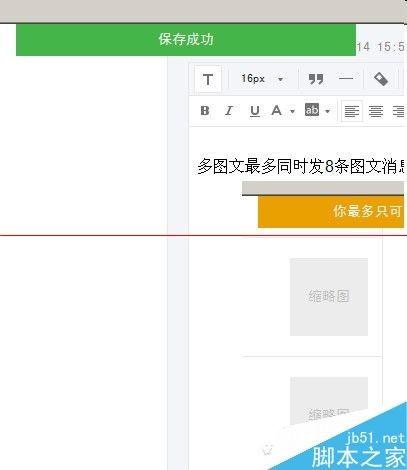Insert a horizontal line separator
This screenshot has width=407, height=470.
pos(346,79)
